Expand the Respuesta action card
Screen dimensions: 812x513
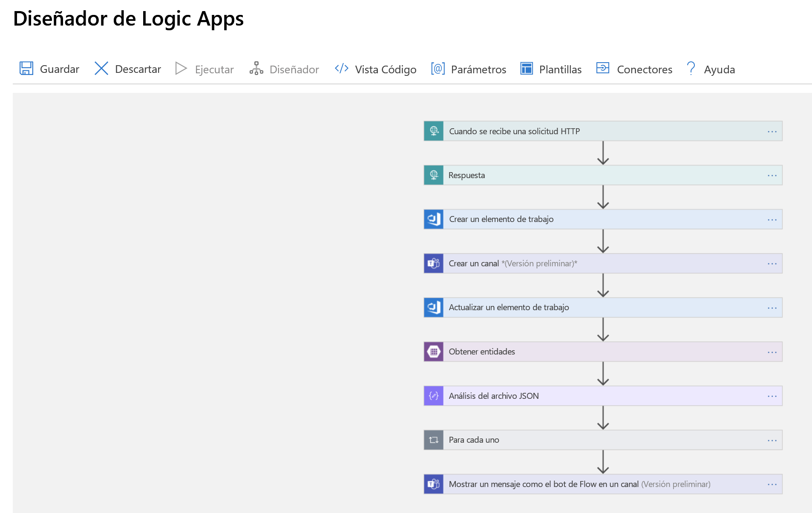point(603,175)
